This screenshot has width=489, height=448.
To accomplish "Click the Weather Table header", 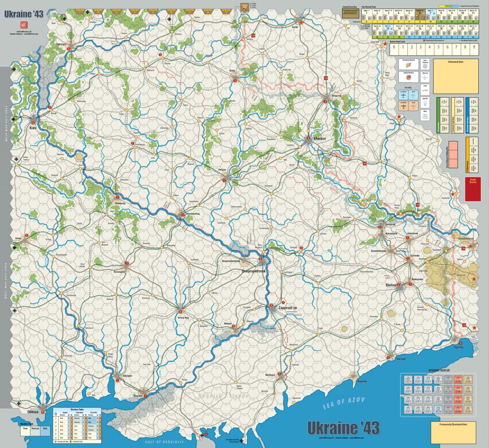I will click(x=77, y=409).
